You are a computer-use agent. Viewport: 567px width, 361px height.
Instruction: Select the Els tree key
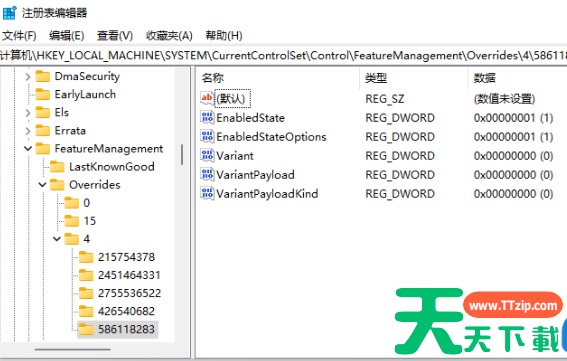[x=61, y=112]
